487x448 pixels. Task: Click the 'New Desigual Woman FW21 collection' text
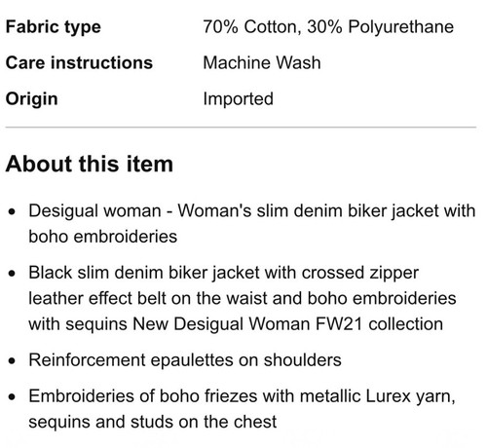(x=288, y=324)
